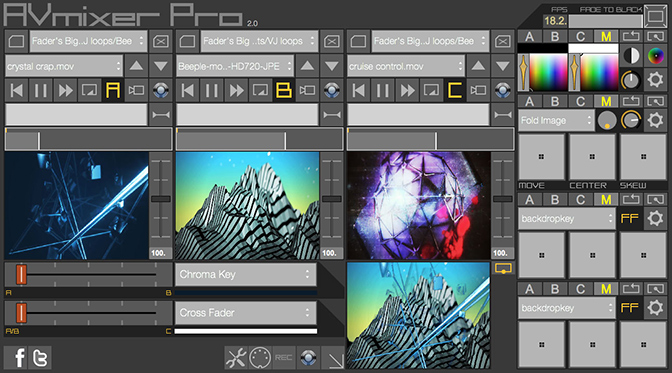Select previous clip for crystal crap.mov deck

(x=136, y=66)
